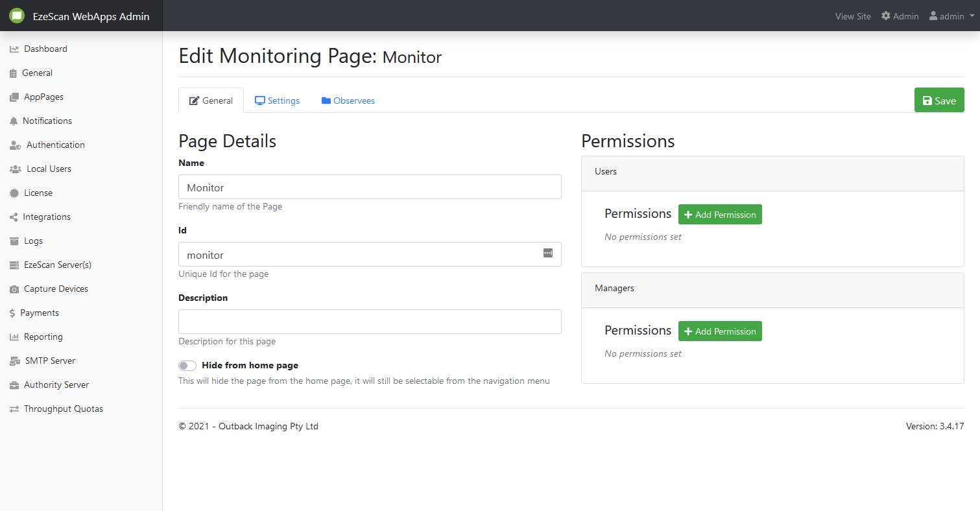This screenshot has height=511, width=980.
Task: Click the License certificate icon
Action: click(x=14, y=193)
